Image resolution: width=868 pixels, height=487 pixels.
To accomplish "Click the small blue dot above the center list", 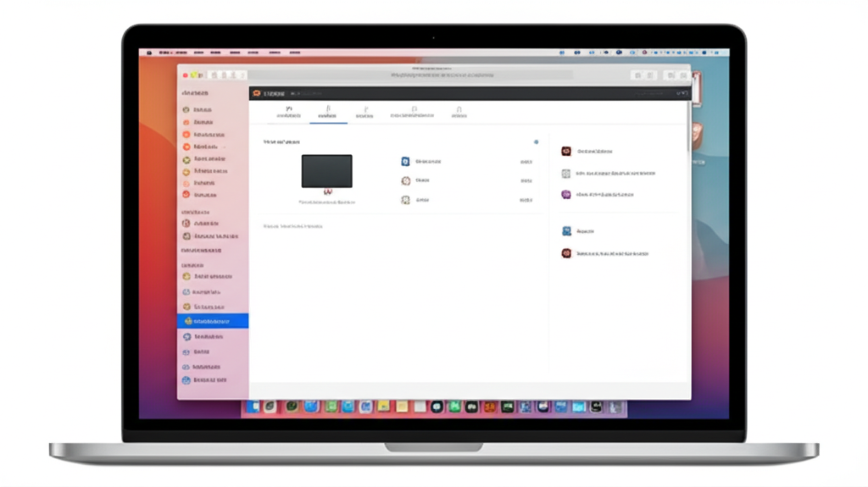I will pos(536,142).
